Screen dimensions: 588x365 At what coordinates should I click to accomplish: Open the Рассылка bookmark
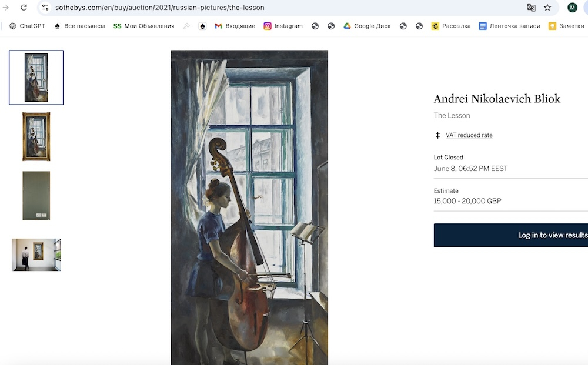point(451,26)
